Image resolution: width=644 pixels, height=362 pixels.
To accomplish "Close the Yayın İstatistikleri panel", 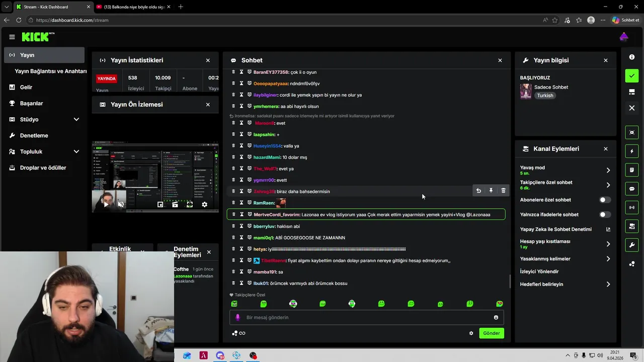I will click(x=208, y=60).
